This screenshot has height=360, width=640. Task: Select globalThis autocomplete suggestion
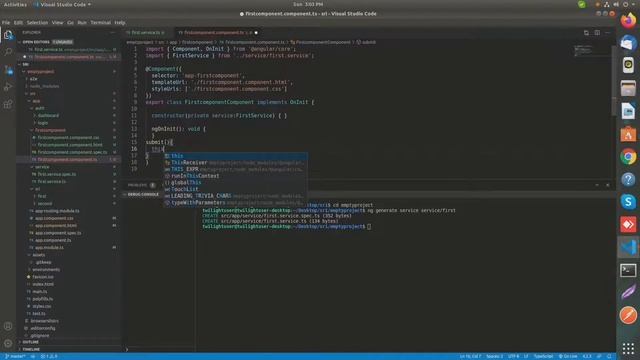[x=236, y=183]
